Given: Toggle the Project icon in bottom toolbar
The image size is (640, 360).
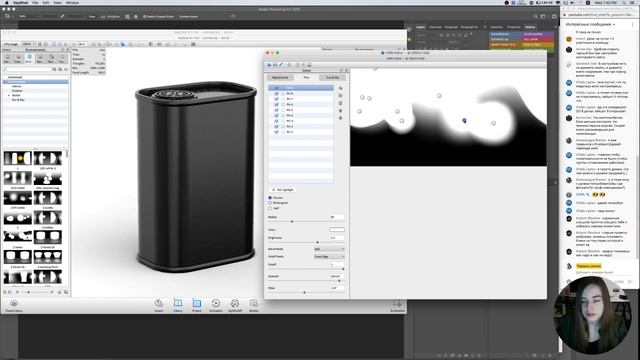Looking at the screenshot, I should coord(197,305).
